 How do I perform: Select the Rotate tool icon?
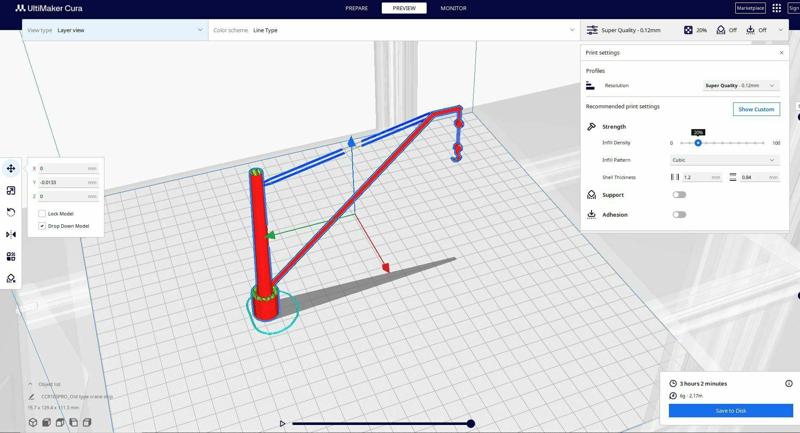pyautogui.click(x=11, y=212)
